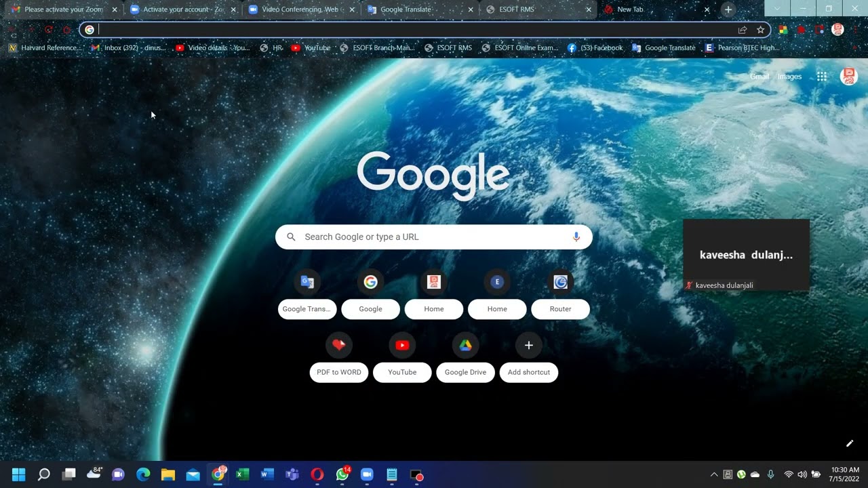The height and width of the screenshot is (488, 868).
Task: Open the second Home shortcut with E icon
Action: pos(497,295)
